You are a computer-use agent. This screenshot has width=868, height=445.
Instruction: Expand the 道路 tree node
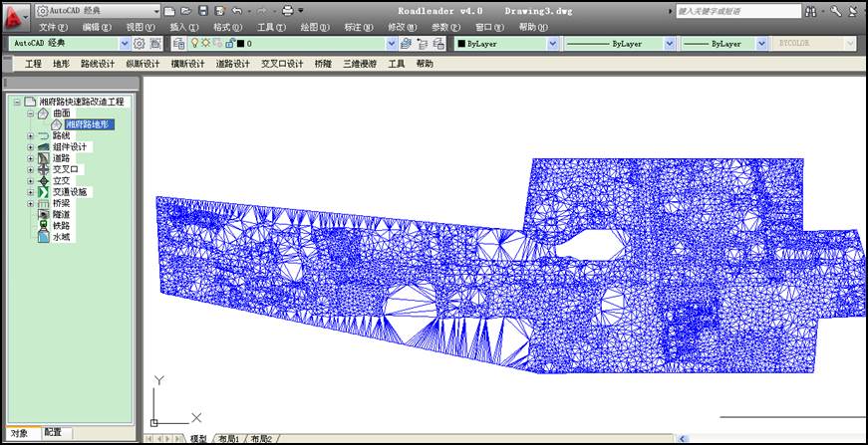[31, 158]
